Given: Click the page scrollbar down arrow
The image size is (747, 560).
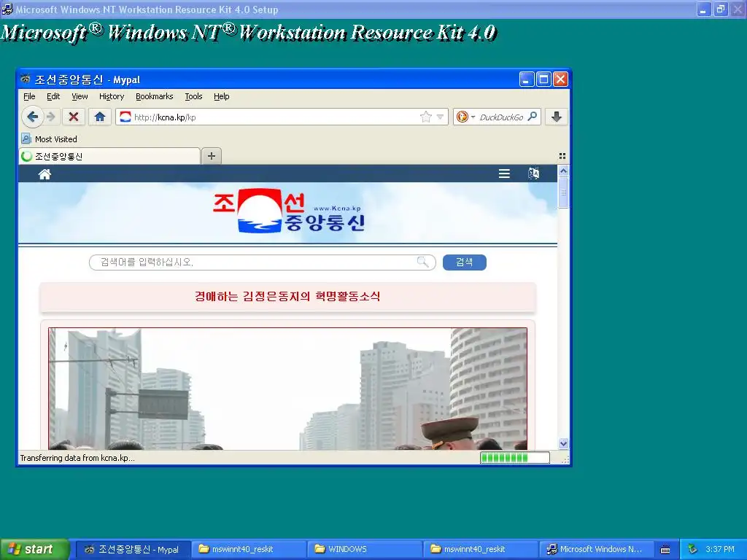Looking at the screenshot, I should coord(563,444).
